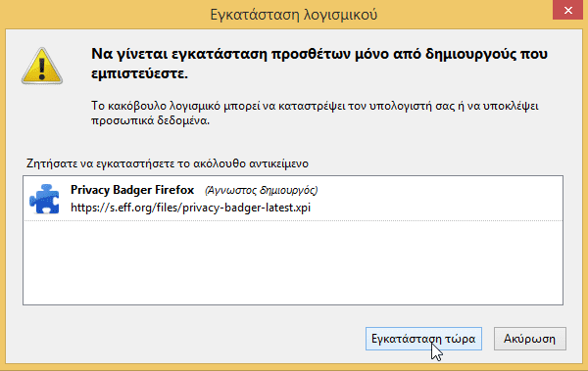This screenshot has width=588, height=371.
Task: Click the empty white area of the add-on list
Action: [x=293, y=262]
